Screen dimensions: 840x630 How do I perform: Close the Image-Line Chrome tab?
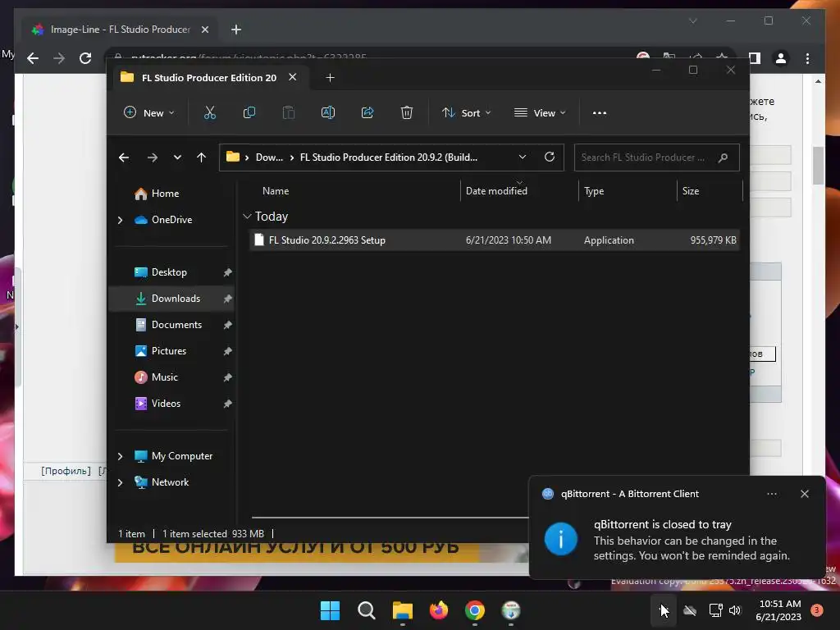point(204,30)
